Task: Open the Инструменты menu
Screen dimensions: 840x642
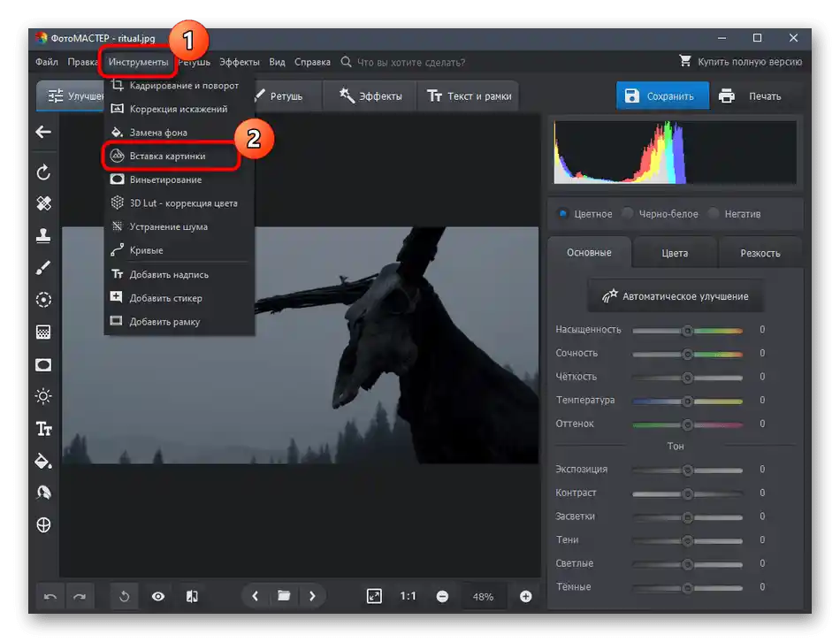Action: (138, 62)
